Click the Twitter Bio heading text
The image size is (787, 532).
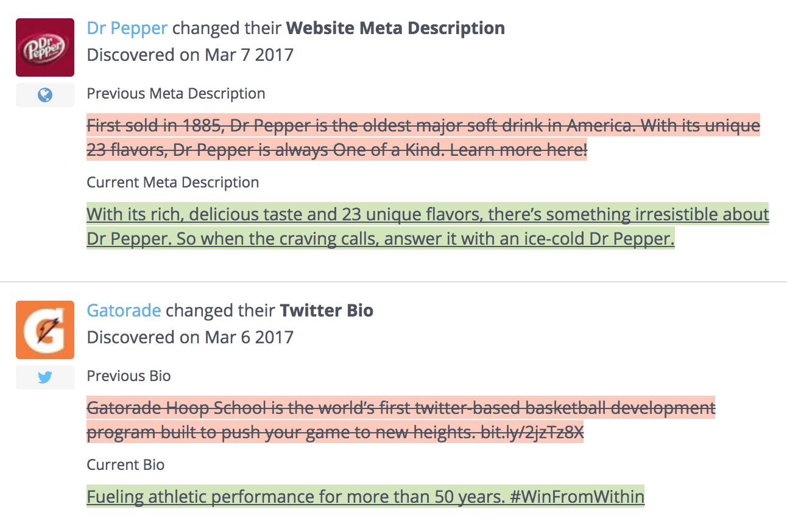326,310
